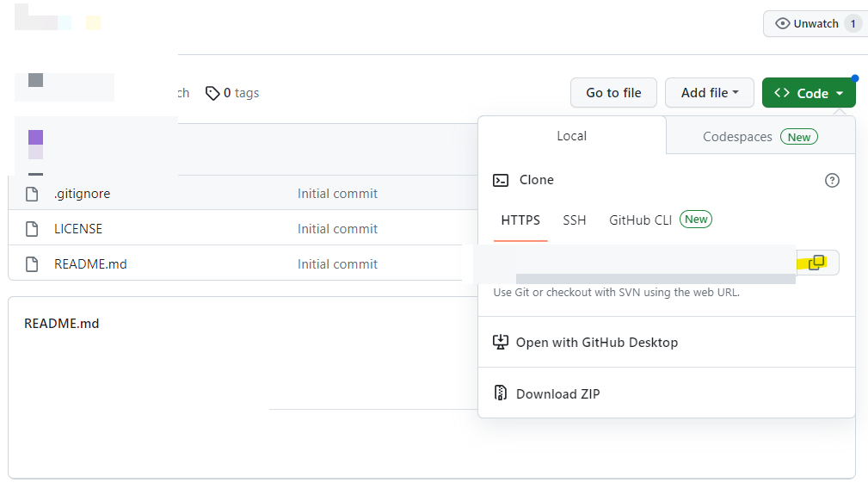
Task: Click the LICENSE file icon
Action: (x=32, y=229)
